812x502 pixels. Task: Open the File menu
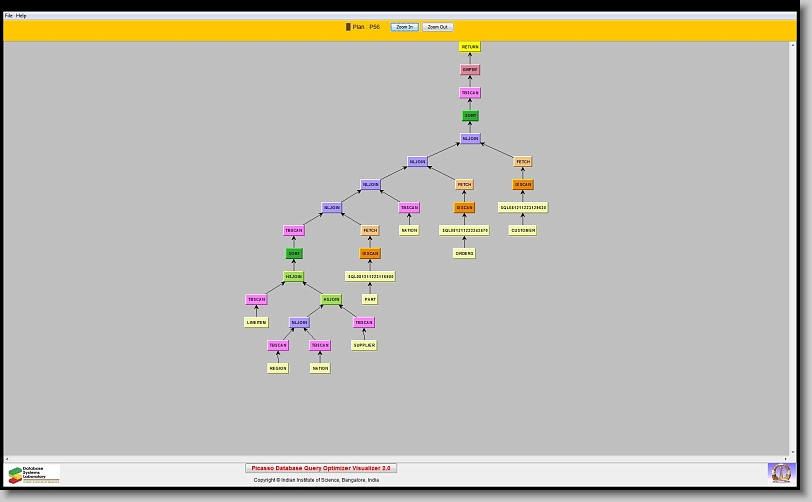tap(8, 16)
